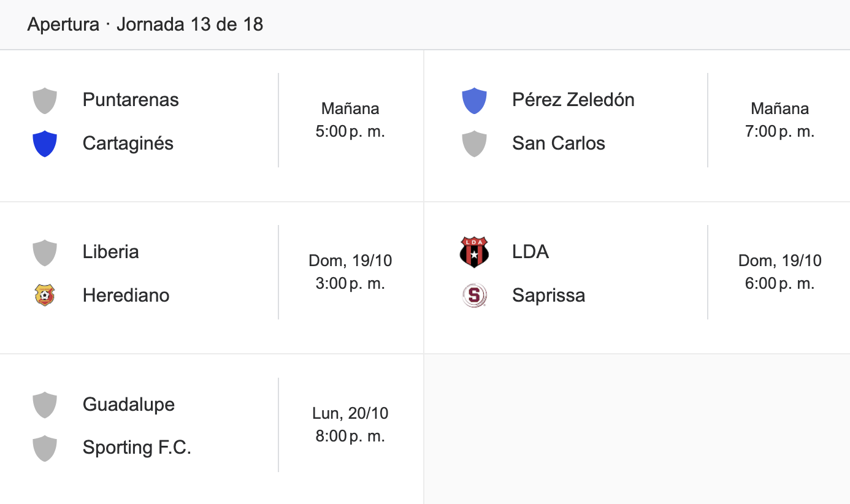The image size is (850, 504).
Task: Click the San Carlos shield icon
Action: [x=474, y=144]
